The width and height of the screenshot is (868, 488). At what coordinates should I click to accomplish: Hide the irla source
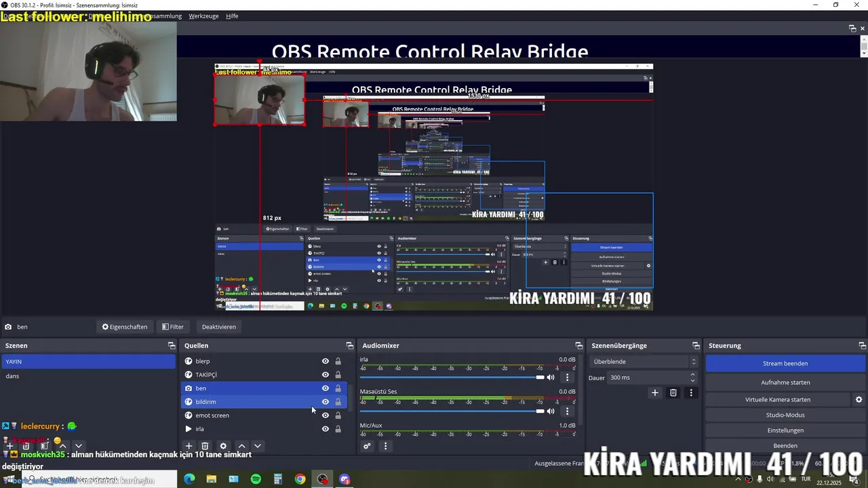(325, 429)
